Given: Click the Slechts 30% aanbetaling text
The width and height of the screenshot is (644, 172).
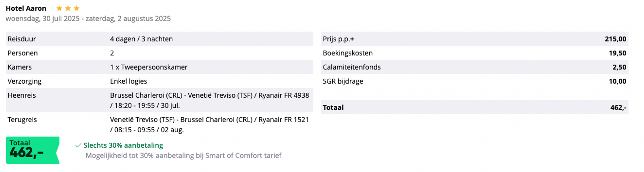Looking at the screenshot, I should [x=123, y=145].
